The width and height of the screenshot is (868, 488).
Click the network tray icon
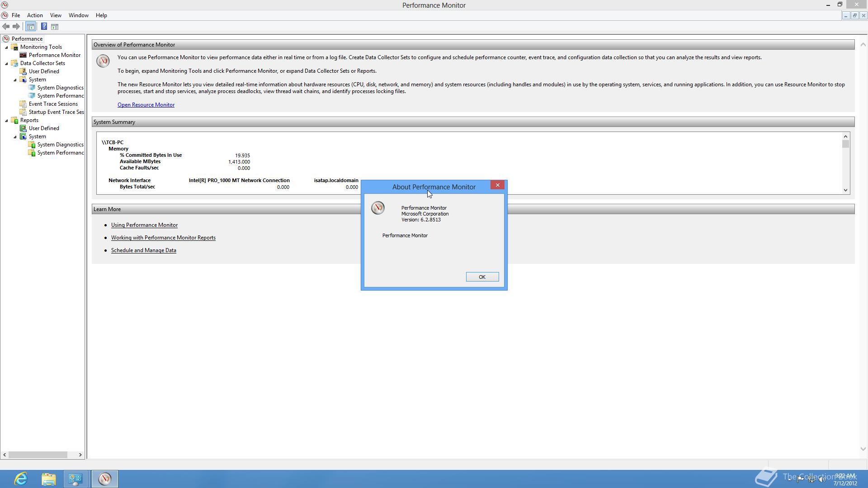[811, 479]
